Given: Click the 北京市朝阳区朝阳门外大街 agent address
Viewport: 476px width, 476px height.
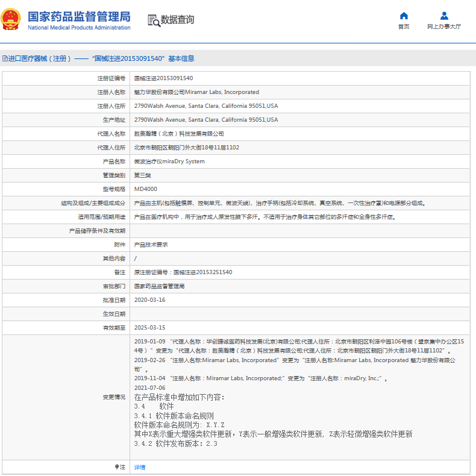Looking at the screenshot, I should (x=187, y=148).
